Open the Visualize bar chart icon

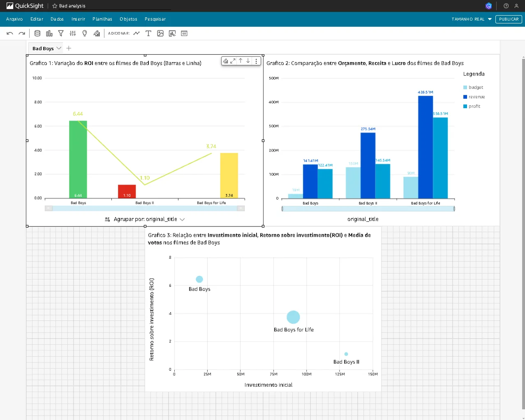tap(49, 33)
